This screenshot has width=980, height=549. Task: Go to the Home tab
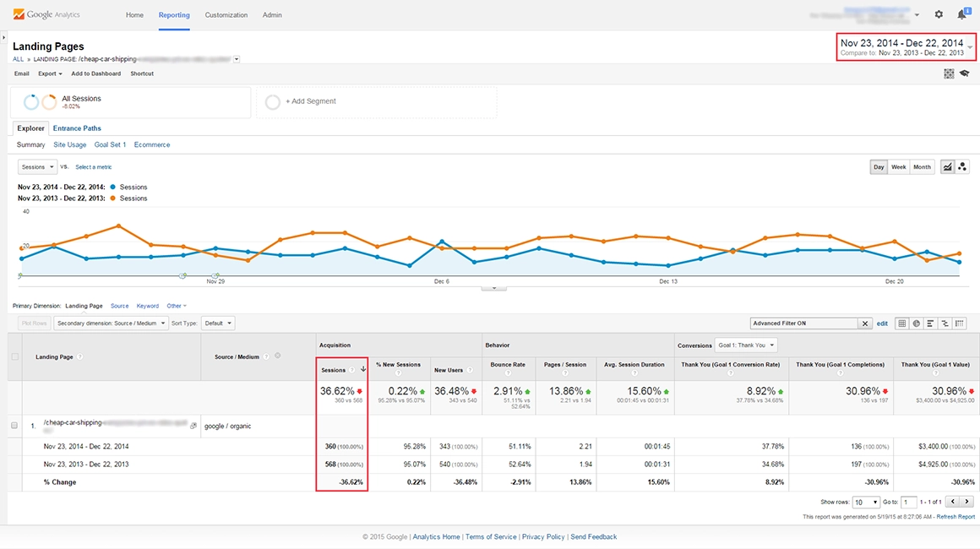coord(134,15)
